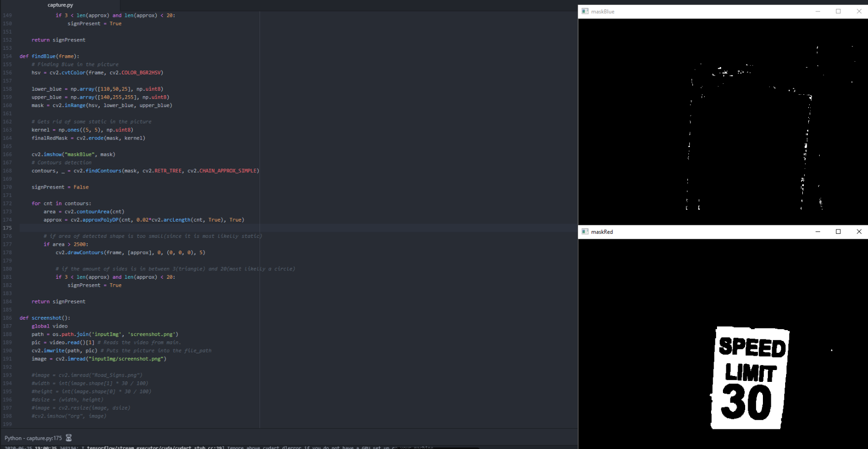Click the maskRed window's title bar icon
Viewport: 868px width, 449px height.
coord(585,231)
